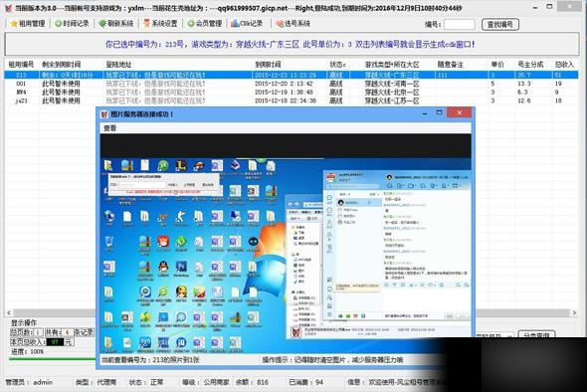587x392 pixels.
Task: Sort by the 状态c column header
Action: tap(337, 65)
